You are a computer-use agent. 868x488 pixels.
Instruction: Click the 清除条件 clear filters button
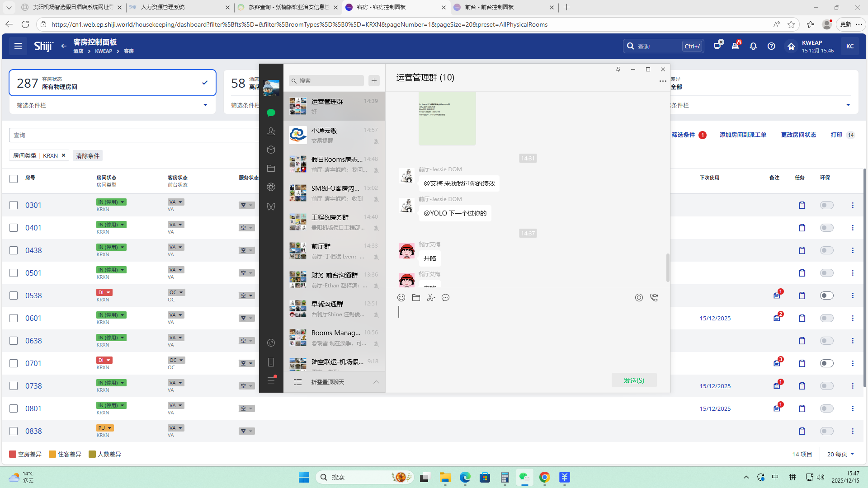[88, 155]
